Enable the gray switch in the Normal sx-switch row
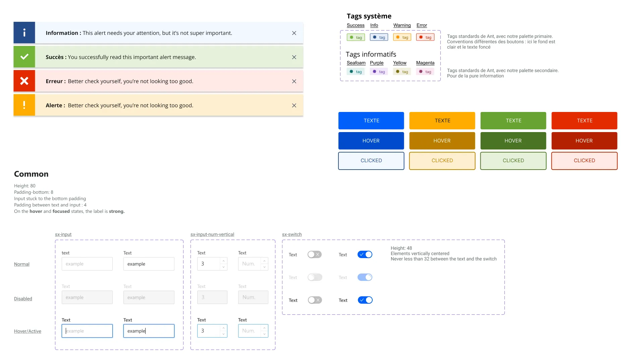Image resolution: width=644 pixels, height=362 pixels. [315, 254]
